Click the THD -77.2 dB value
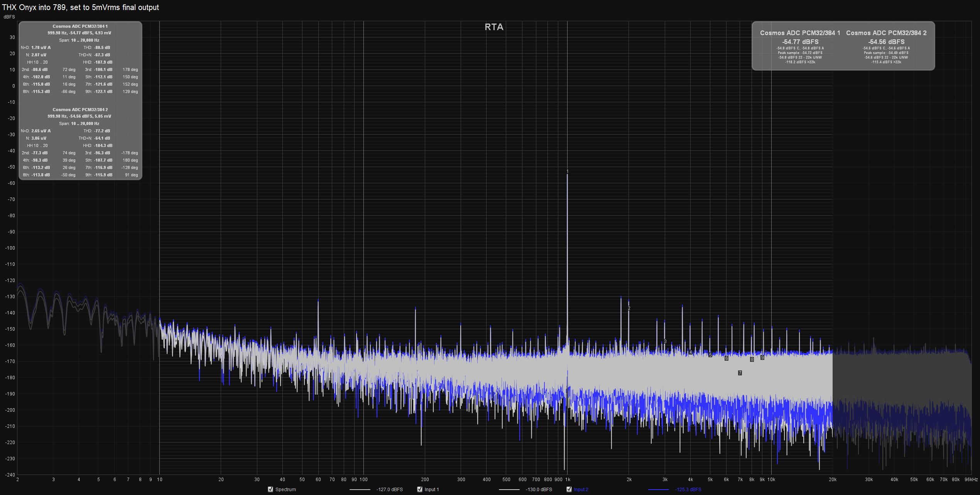The height and width of the screenshot is (495, 980). pos(102,131)
